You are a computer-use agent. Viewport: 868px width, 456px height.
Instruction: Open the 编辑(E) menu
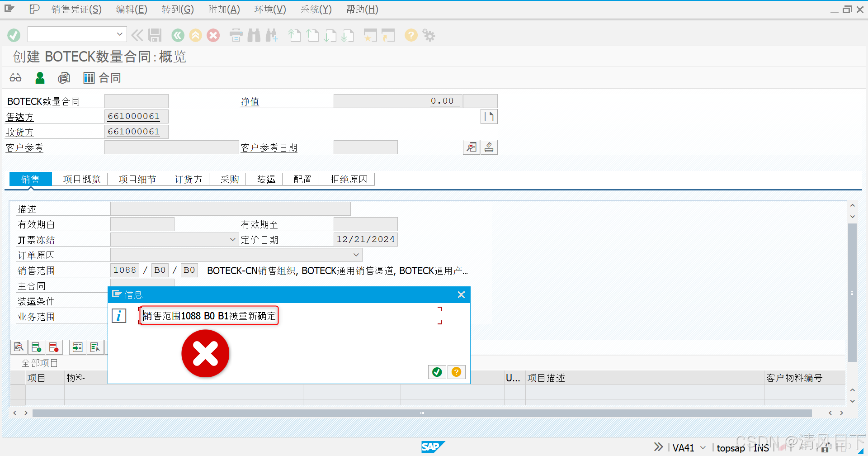pyautogui.click(x=132, y=9)
